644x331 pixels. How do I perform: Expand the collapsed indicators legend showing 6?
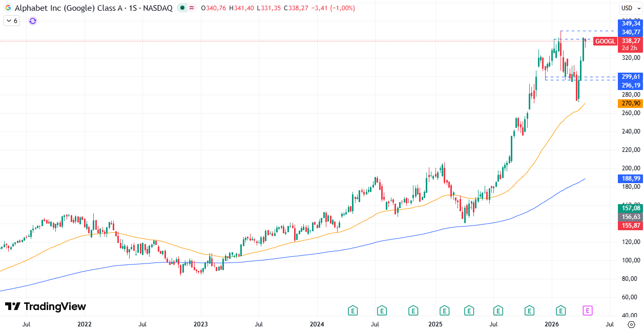(12, 21)
